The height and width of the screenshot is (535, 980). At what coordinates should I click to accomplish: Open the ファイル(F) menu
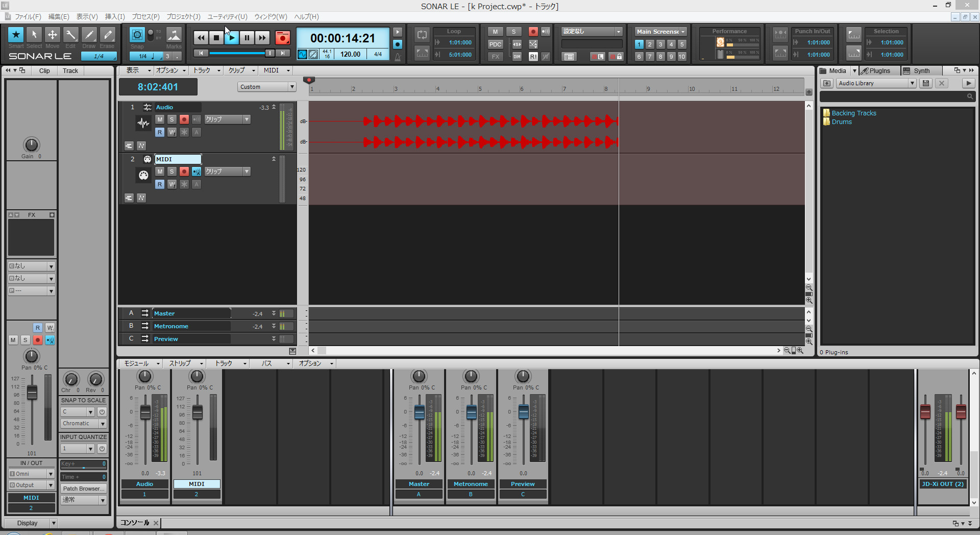point(28,17)
